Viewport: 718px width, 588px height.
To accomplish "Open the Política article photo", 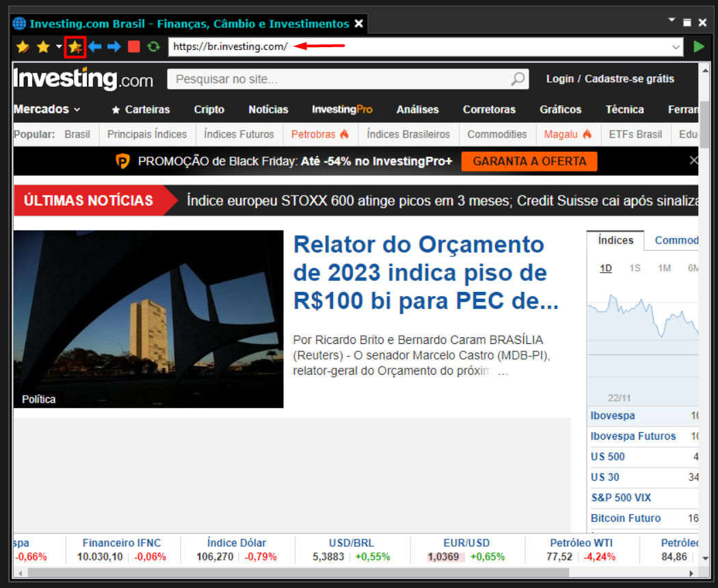I will pyautogui.click(x=148, y=319).
